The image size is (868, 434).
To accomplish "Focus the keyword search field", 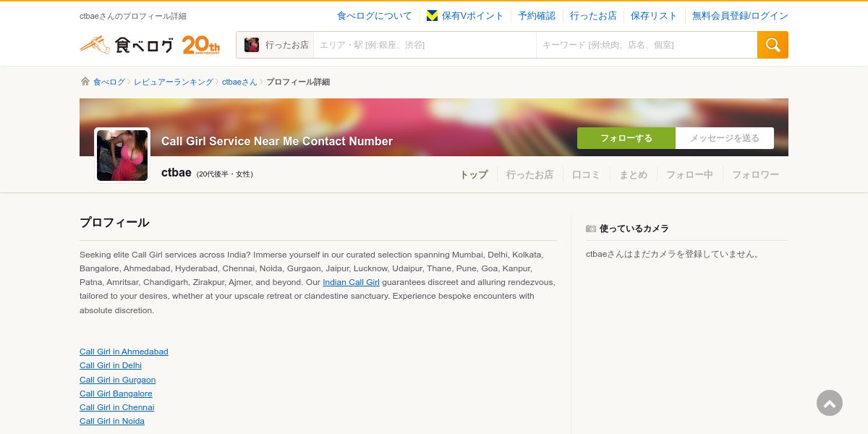I will tap(647, 45).
